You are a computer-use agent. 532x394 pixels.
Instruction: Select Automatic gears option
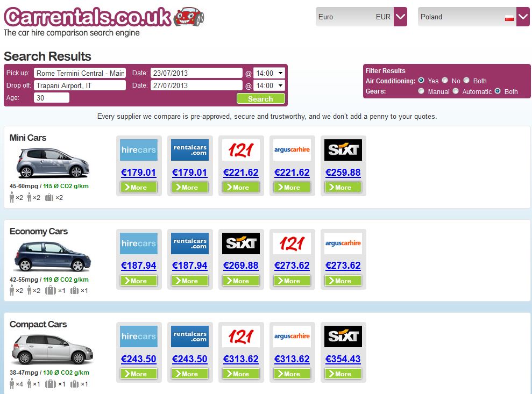click(456, 91)
